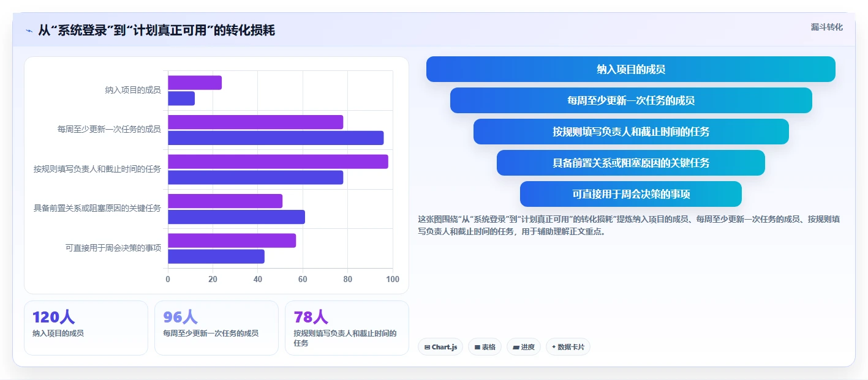Click blue bar for 每周至少更新一次任务的成员

coord(276,138)
